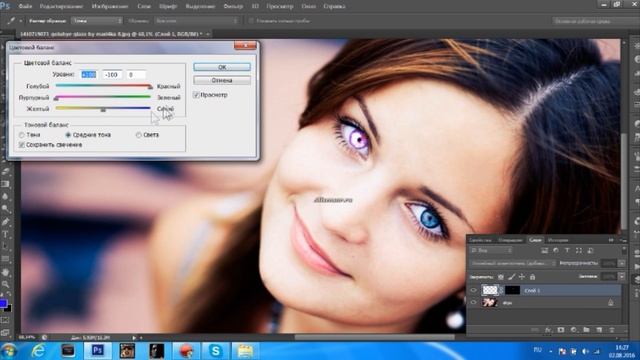Lock image pixels brush icon
The width and height of the screenshot is (640, 360).
tap(511, 277)
